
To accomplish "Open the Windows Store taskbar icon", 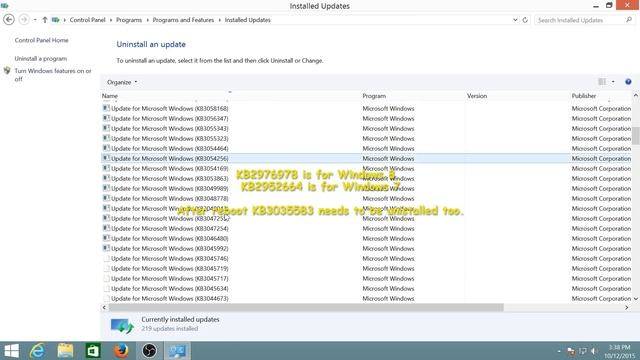I will pyautogui.click(x=93, y=351).
